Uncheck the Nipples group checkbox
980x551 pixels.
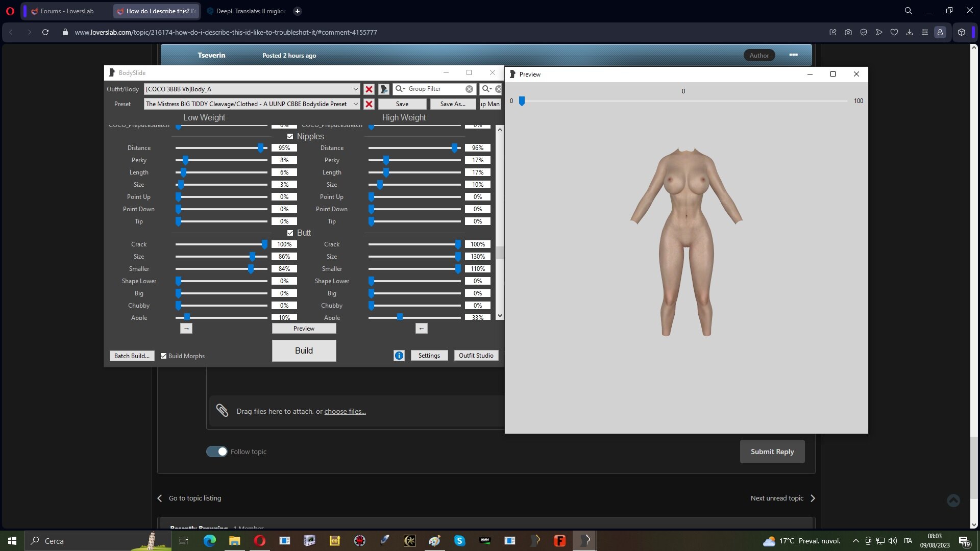290,137
